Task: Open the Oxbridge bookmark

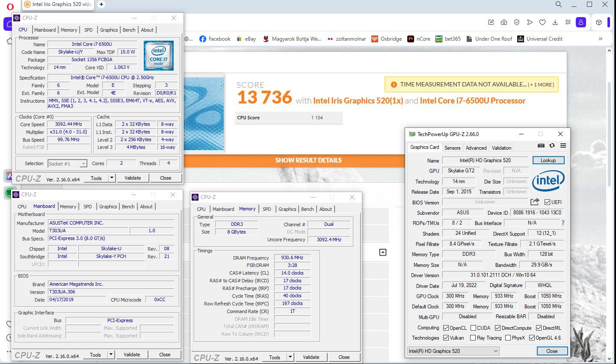Action: point(387,38)
